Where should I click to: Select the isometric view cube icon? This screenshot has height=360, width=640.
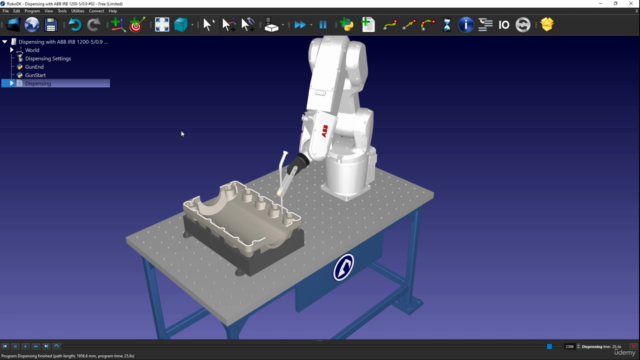(180, 25)
